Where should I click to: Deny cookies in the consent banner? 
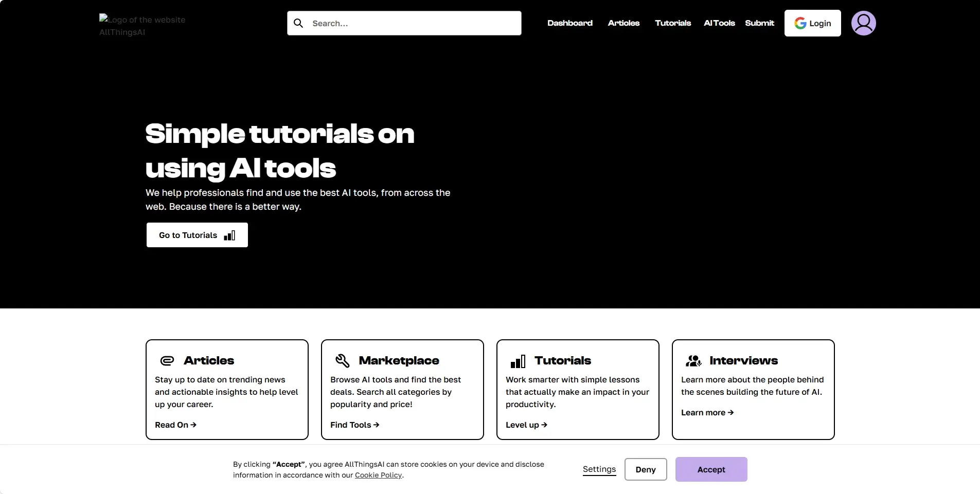coord(645,469)
